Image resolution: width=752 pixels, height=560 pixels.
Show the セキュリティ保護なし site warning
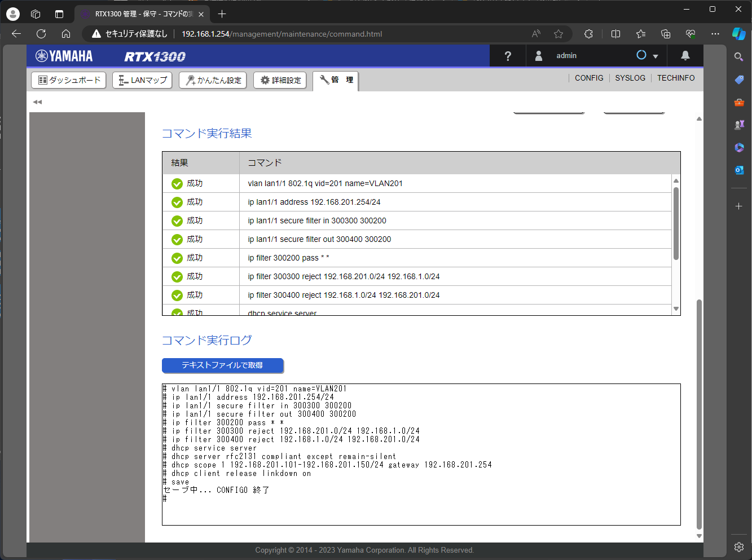click(130, 34)
